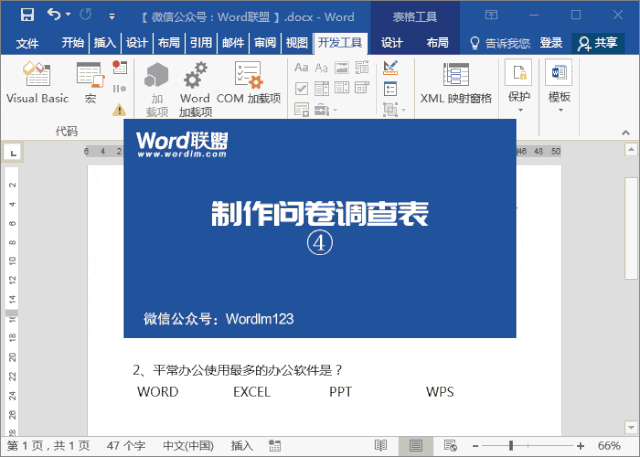Click the 共享 share button

(x=598, y=43)
